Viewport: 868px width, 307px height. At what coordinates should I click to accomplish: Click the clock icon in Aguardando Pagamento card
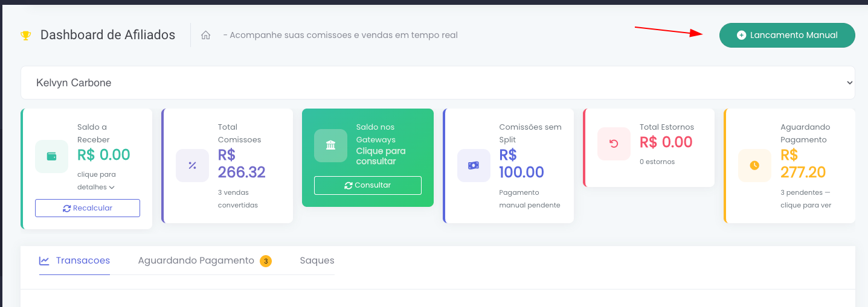754,165
